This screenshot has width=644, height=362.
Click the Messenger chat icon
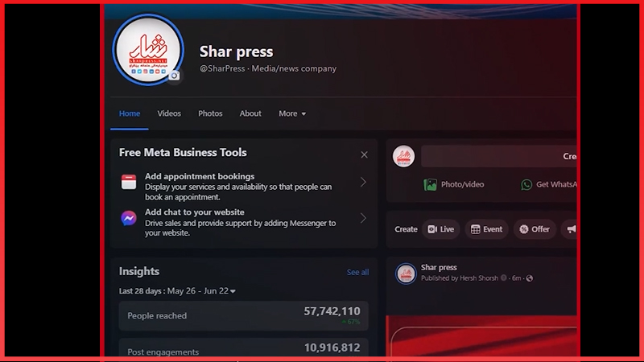click(129, 218)
